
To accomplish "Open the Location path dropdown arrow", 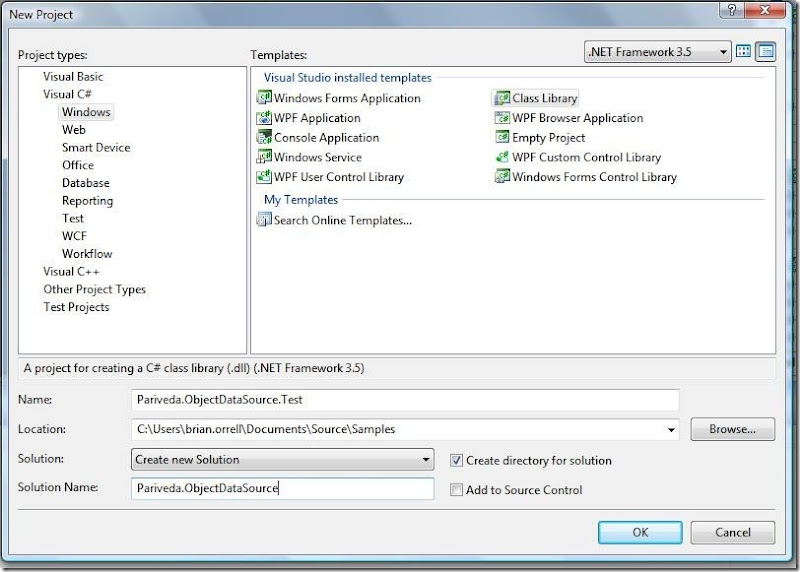I will click(x=671, y=430).
